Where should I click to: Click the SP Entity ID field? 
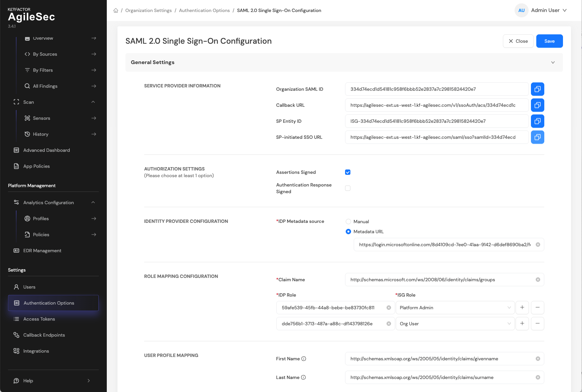coord(437,121)
